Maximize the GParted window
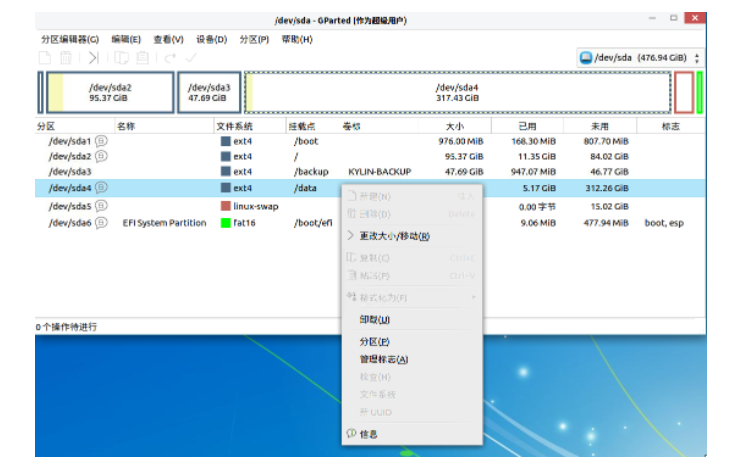The image size is (731, 471). [x=673, y=18]
